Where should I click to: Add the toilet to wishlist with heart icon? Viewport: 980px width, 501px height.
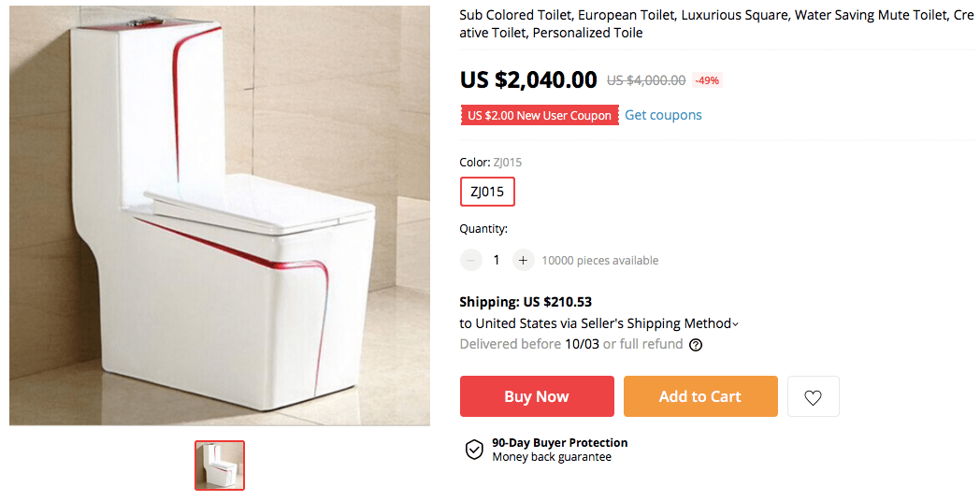(x=813, y=397)
